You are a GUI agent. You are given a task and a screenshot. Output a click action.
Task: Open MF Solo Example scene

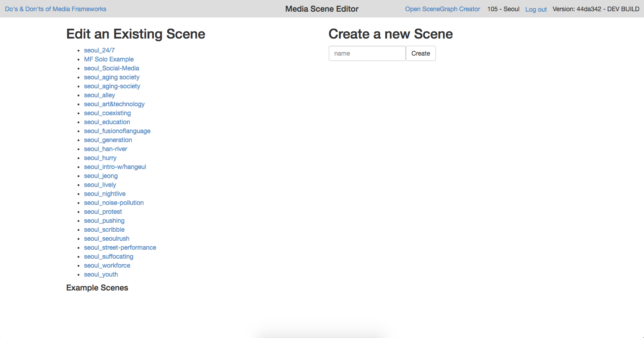[x=109, y=59]
